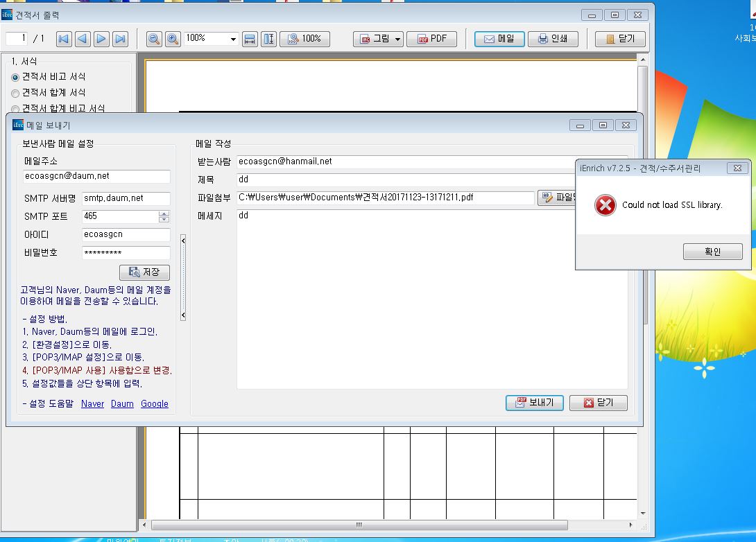Open the Naver setup help link
The width and height of the screenshot is (756, 542).
92,403
